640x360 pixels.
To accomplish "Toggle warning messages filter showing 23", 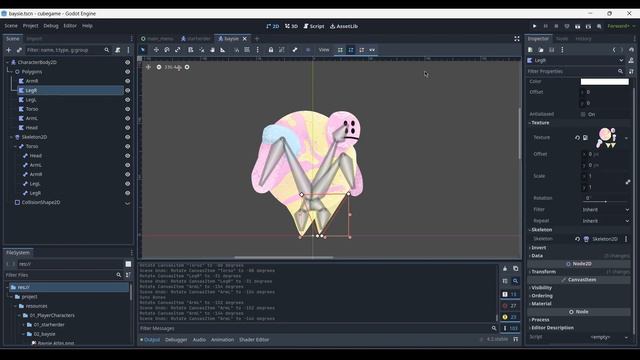I will (x=509, y=317).
